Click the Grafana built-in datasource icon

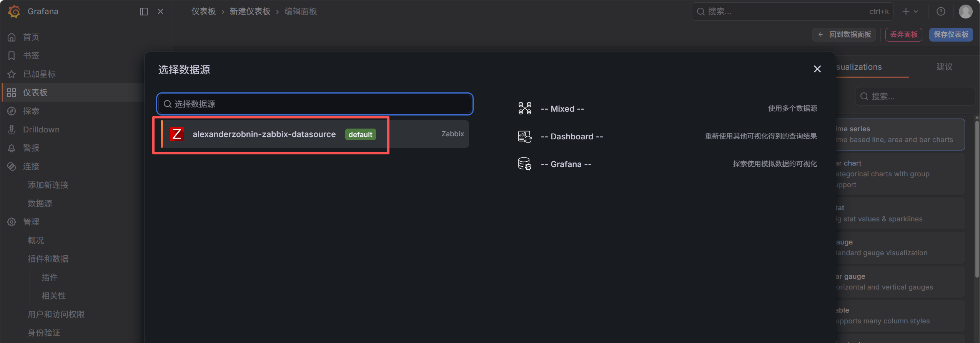(x=525, y=164)
